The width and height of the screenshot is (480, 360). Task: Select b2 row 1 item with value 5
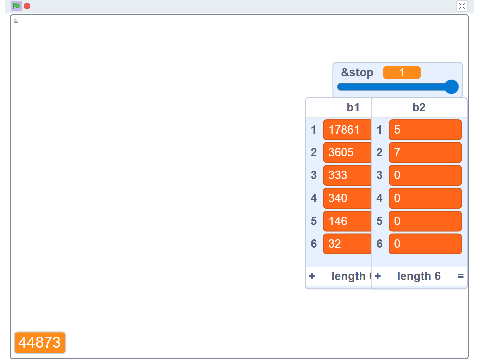[x=425, y=130]
